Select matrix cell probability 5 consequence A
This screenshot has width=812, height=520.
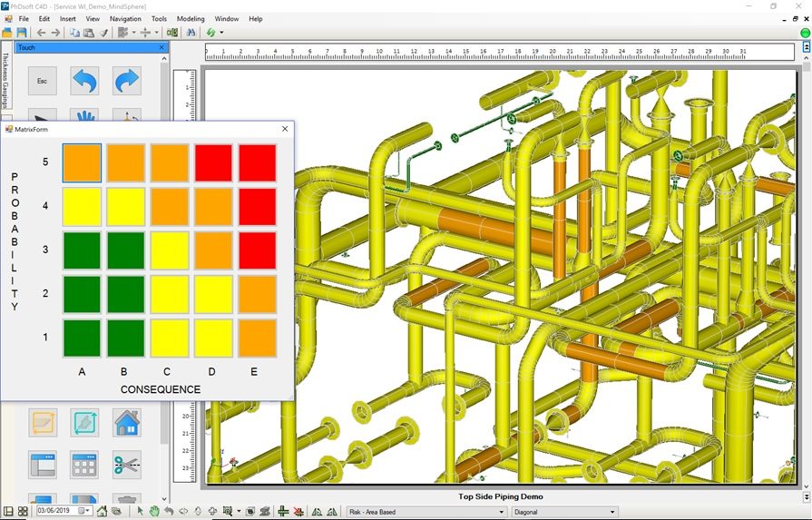pyautogui.click(x=82, y=163)
